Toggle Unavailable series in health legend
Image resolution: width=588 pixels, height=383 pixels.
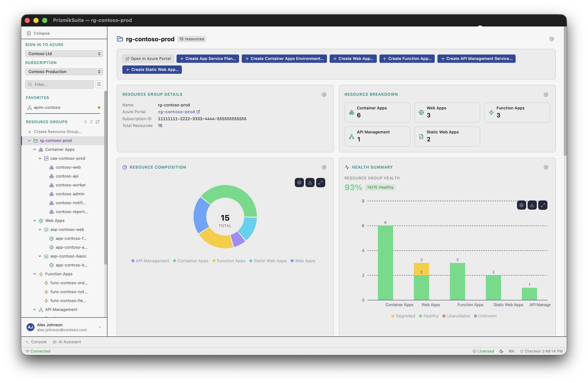tap(456, 316)
